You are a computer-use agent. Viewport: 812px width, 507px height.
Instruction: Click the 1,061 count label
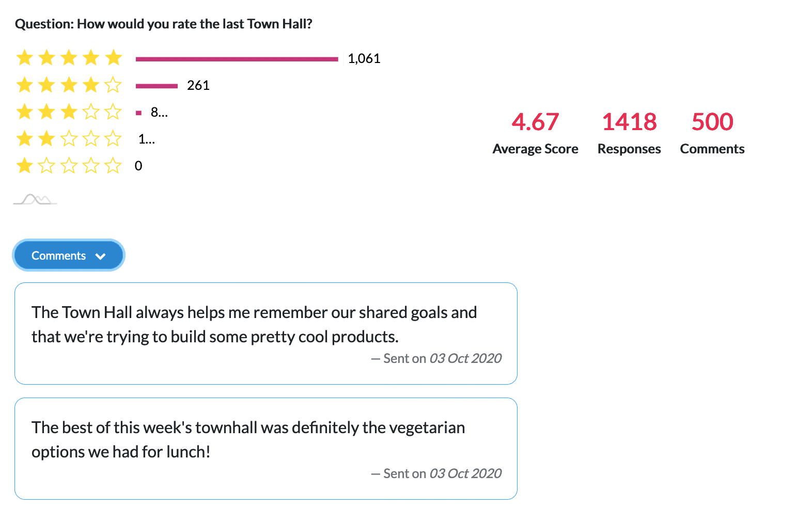pyautogui.click(x=365, y=58)
